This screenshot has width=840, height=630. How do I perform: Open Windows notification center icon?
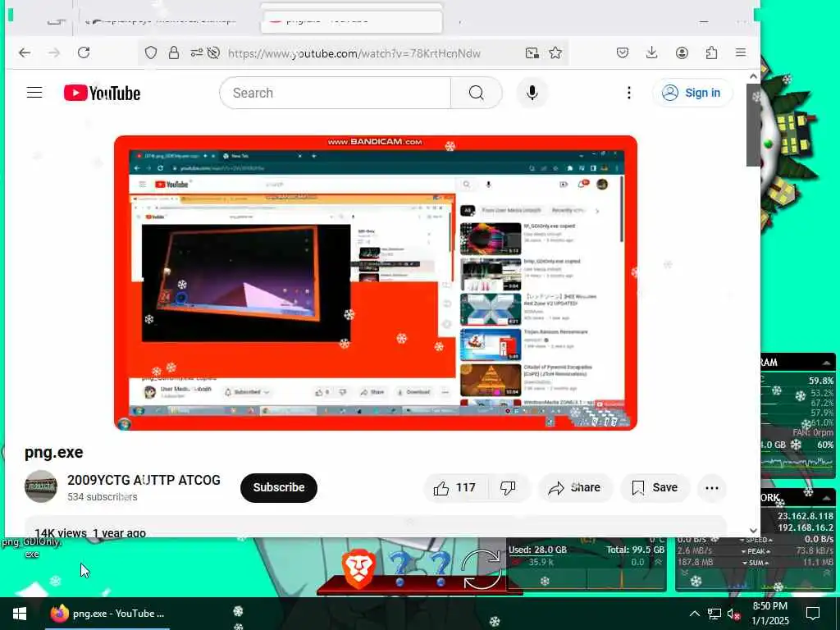(x=813, y=614)
